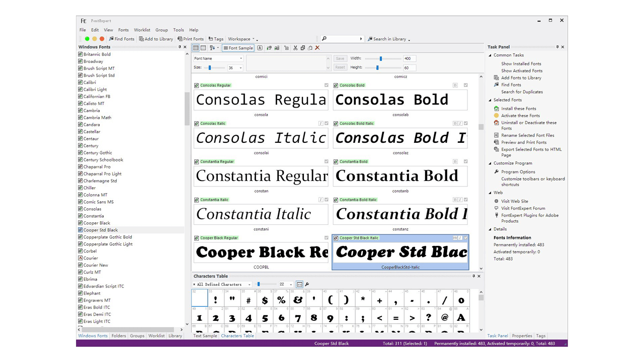The width and height of the screenshot is (644, 362).
Task: Switch to the thumbnail grid view icon
Action: (x=196, y=48)
